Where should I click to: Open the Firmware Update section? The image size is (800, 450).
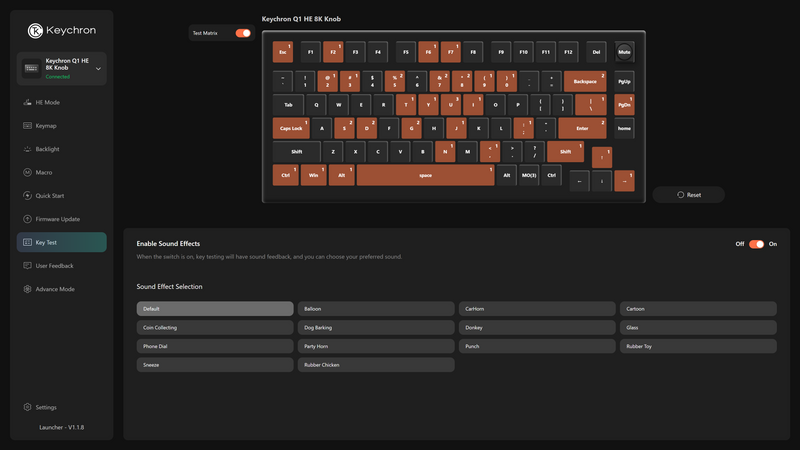62,219
